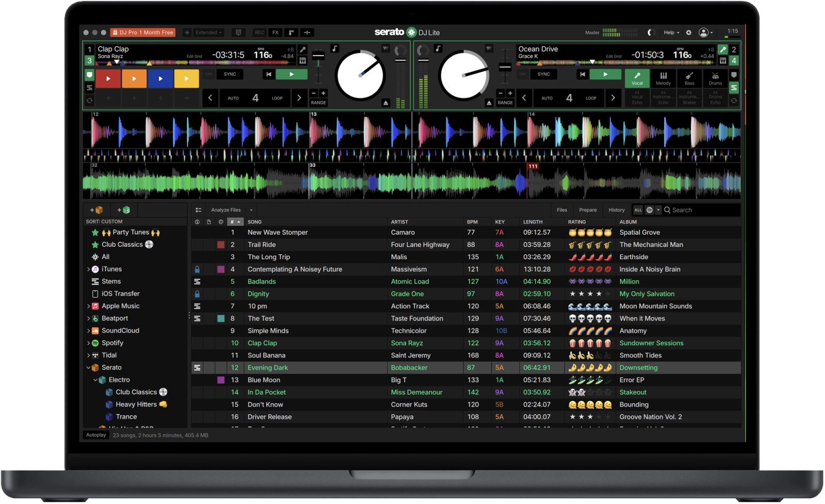The width and height of the screenshot is (825, 504).
Task: Open the user account profile icon
Action: [703, 32]
